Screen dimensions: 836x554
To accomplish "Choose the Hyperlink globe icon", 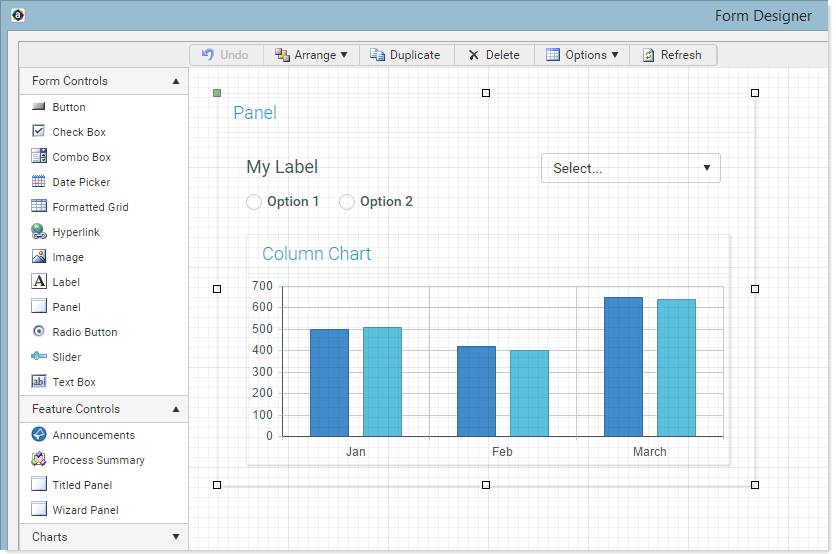I will tap(39, 232).
